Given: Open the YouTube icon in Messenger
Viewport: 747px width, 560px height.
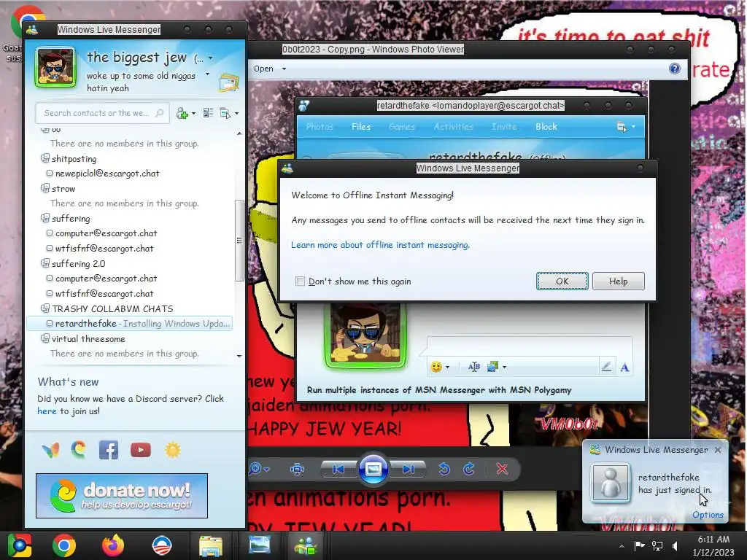Looking at the screenshot, I should click(x=141, y=450).
